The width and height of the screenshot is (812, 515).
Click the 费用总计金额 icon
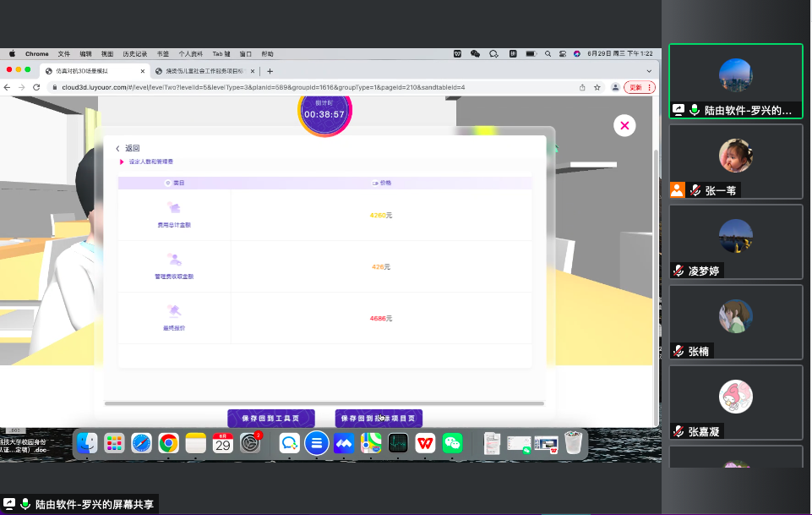pos(175,208)
